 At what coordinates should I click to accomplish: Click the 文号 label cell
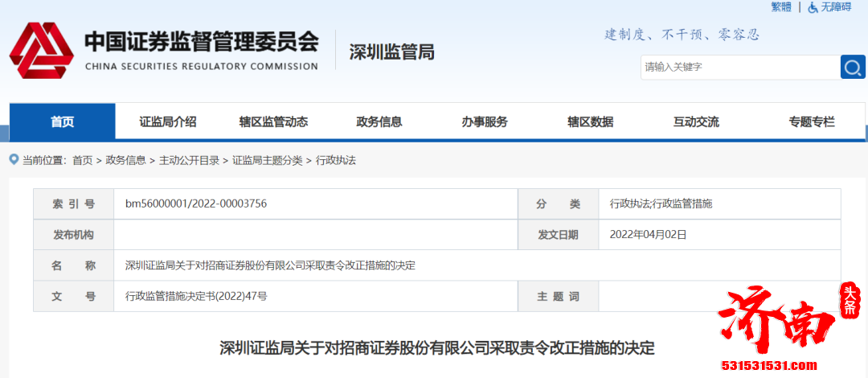click(74, 297)
